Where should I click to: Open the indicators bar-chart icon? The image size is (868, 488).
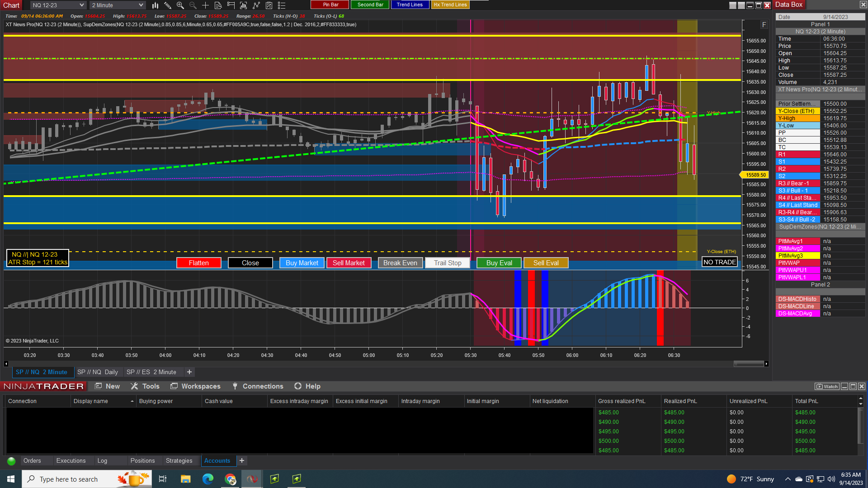point(244,5)
